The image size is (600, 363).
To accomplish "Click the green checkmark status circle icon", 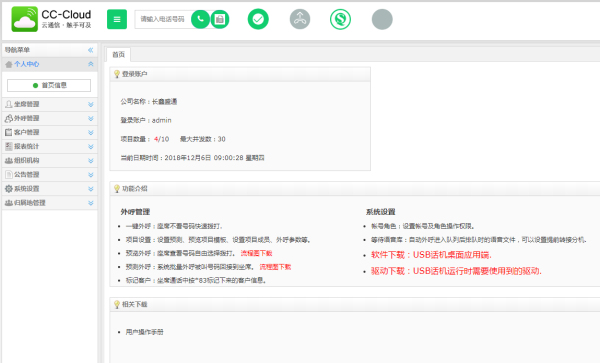I will (258, 19).
